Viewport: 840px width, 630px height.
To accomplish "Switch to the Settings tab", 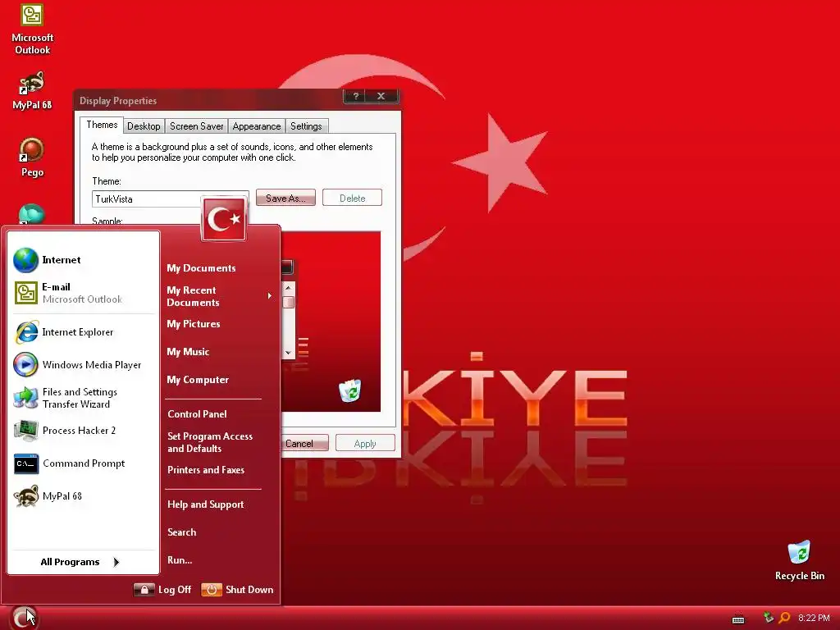I will click(x=306, y=126).
